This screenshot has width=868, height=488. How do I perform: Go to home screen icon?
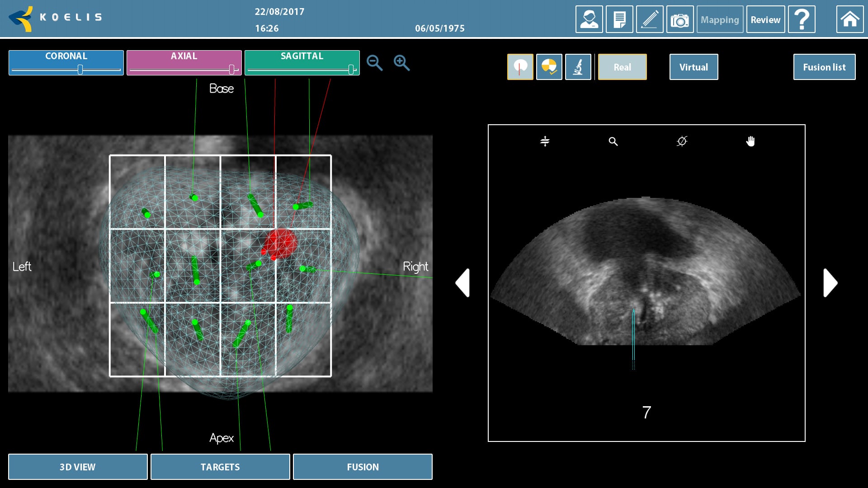coord(849,19)
